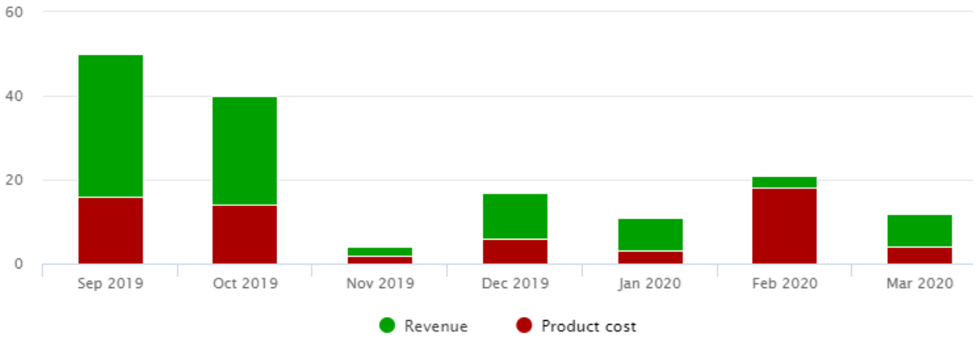The width and height of the screenshot is (980, 338).
Task: Click the Nov 2019 axis label
Action: click(x=380, y=283)
